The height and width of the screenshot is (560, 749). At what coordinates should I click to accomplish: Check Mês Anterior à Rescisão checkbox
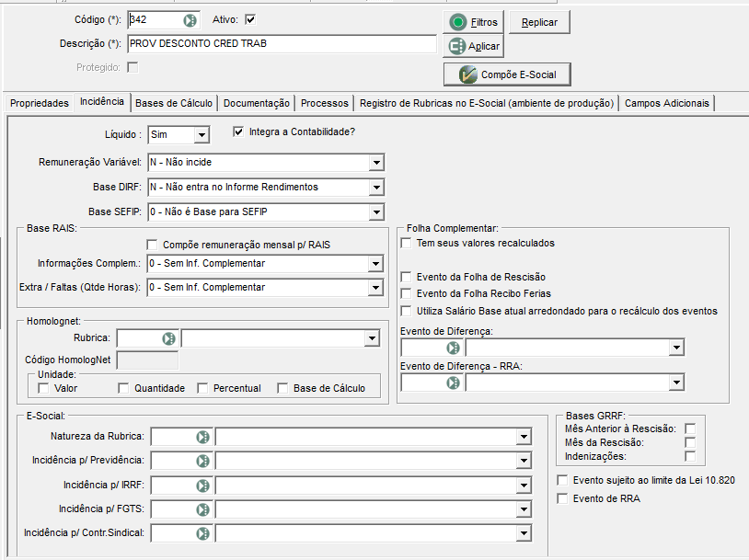690,429
